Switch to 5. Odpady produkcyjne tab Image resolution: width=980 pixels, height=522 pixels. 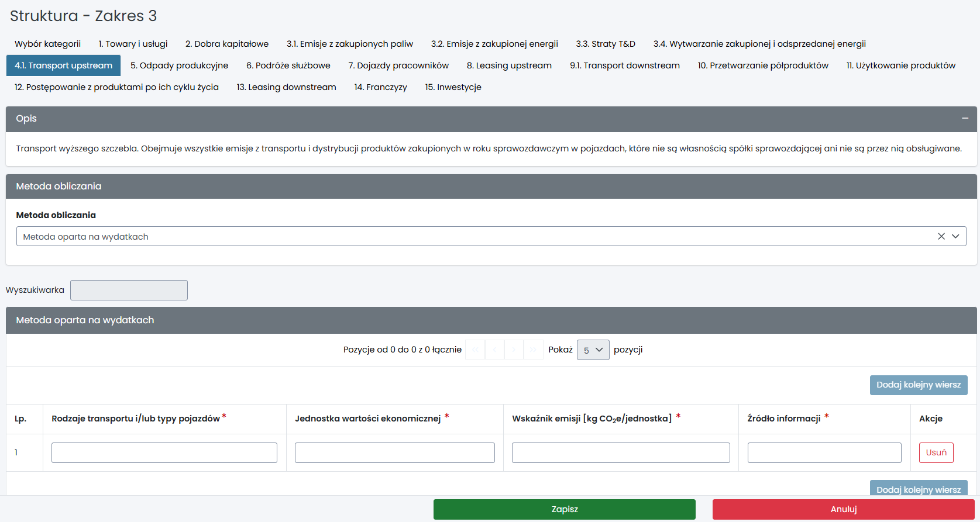[179, 65]
